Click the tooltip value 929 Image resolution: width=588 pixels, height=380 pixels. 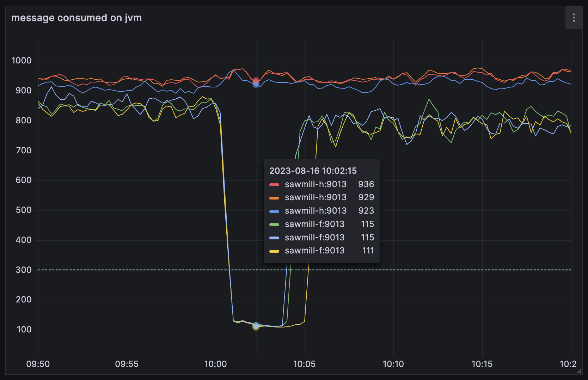click(366, 197)
